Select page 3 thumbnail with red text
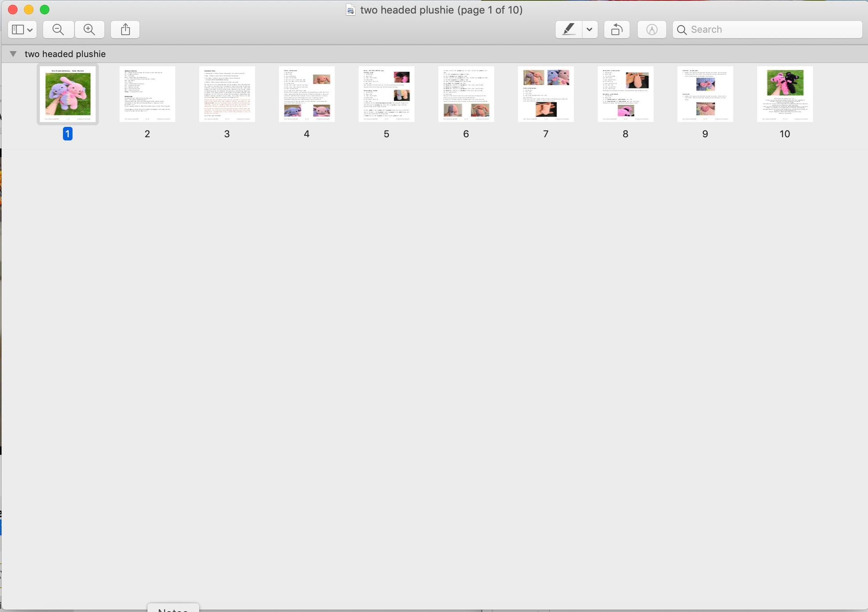 (x=227, y=94)
